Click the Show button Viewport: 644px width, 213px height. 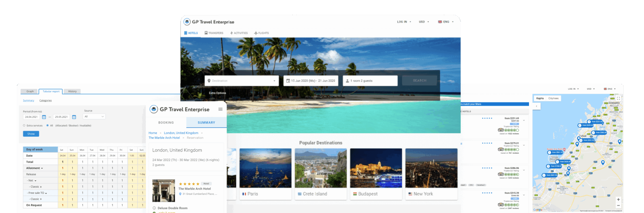[x=31, y=134]
